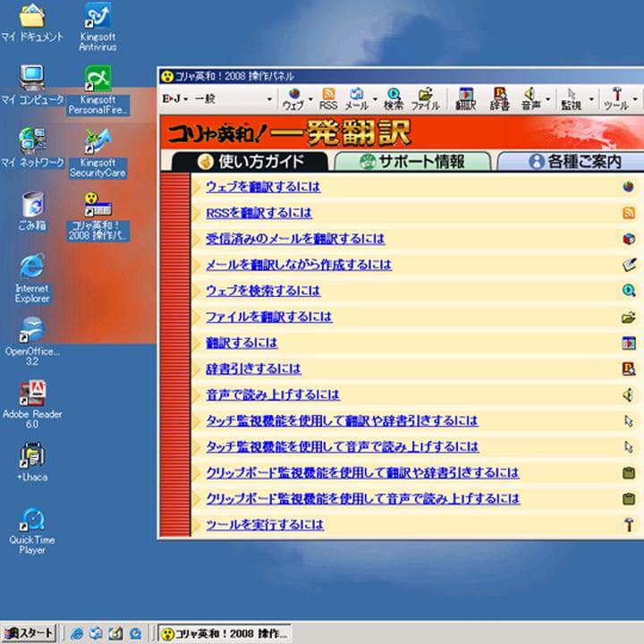Click the clipboard icon in クリップボード翻訳や辞書引き row
Image resolution: width=644 pixels, height=644 pixels.
click(x=629, y=473)
